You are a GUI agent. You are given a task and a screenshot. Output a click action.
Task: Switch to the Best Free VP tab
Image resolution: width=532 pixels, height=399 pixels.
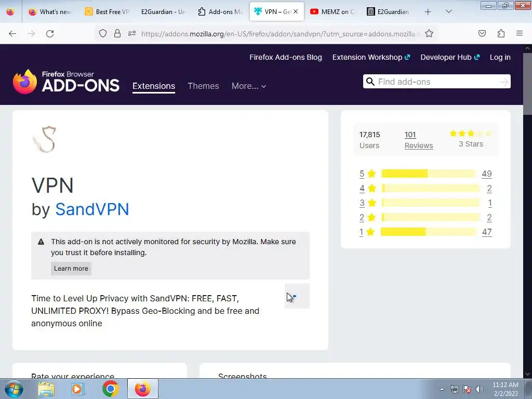[107, 11]
